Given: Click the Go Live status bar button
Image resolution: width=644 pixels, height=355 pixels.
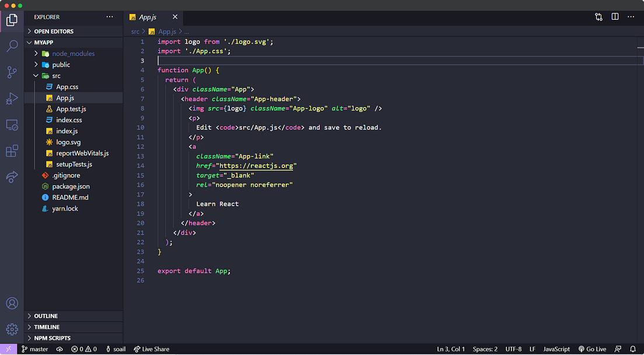Looking at the screenshot, I should pyautogui.click(x=592, y=349).
